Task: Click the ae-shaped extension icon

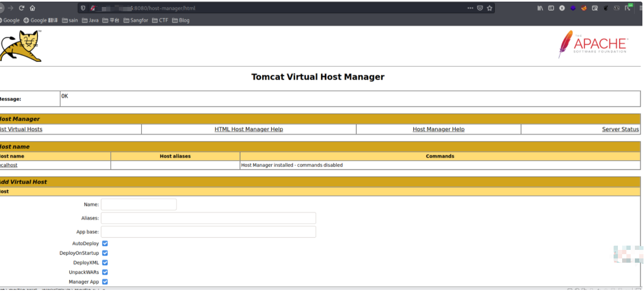Action: [617, 8]
